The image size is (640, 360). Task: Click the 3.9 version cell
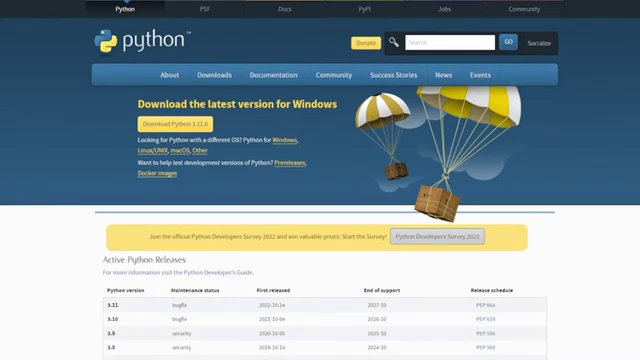(111, 333)
